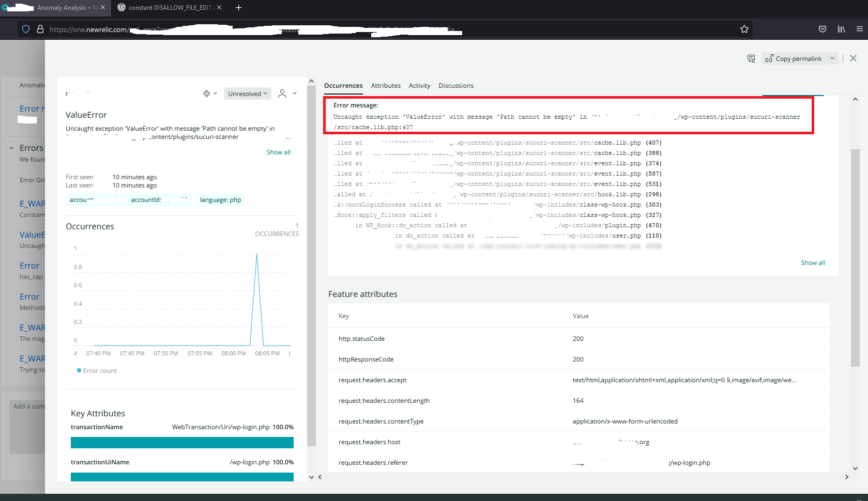868x501 pixels.
Task: Click request.headers.contentLength value 164
Action: (578, 400)
